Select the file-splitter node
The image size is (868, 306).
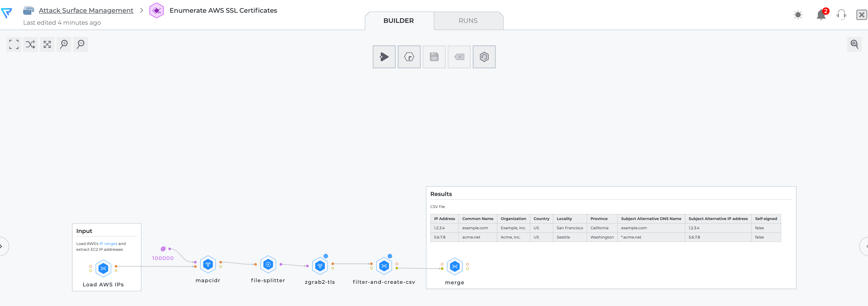pyautogui.click(x=268, y=264)
